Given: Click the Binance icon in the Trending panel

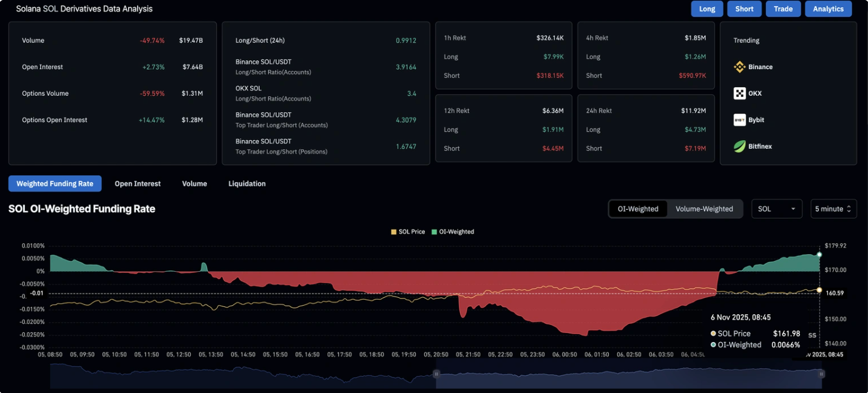Looking at the screenshot, I should point(739,67).
